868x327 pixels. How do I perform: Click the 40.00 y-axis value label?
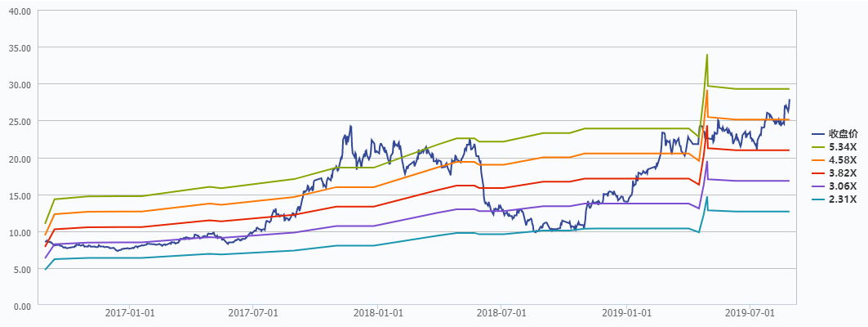click(19, 11)
